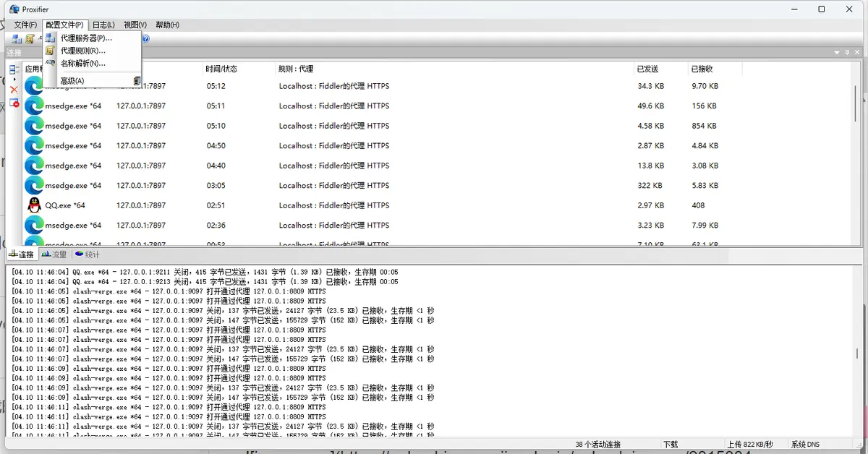The image size is (868, 454).
Task: Open the 配置文件(P) menu
Action: pyautogui.click(x=64, y=25)
